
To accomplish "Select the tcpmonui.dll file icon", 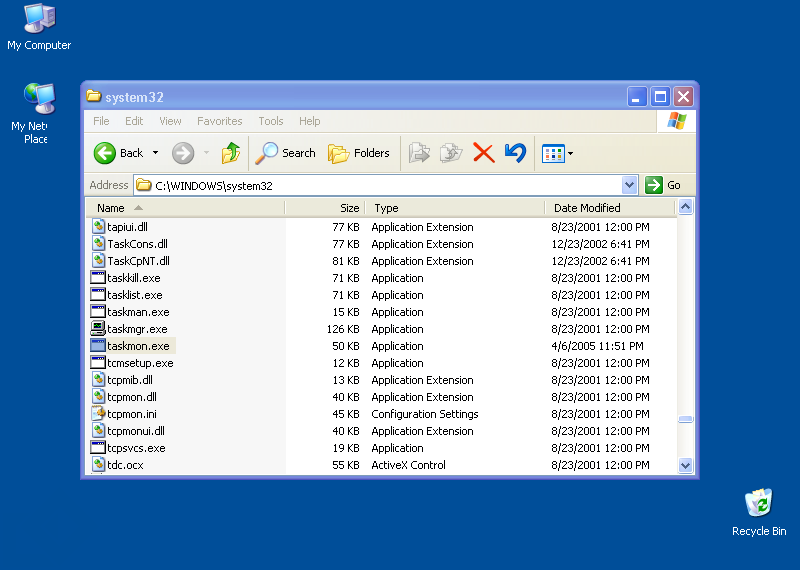I will pos(98,431).
